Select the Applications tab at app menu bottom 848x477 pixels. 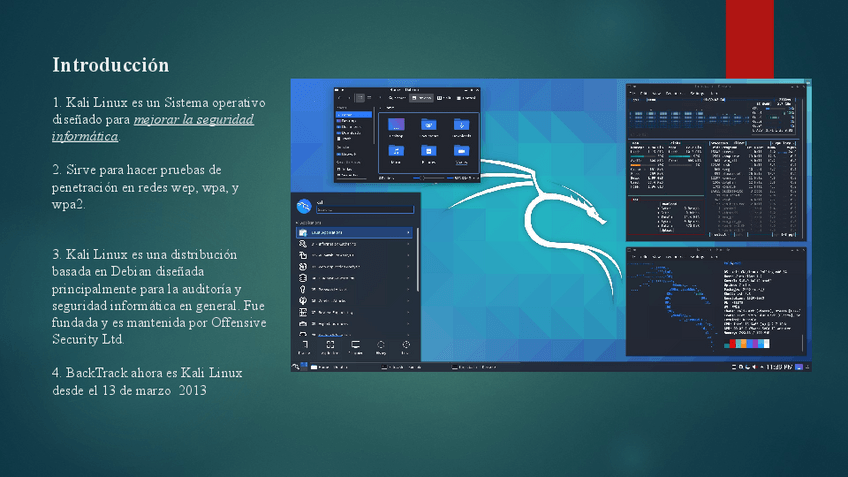330,348
